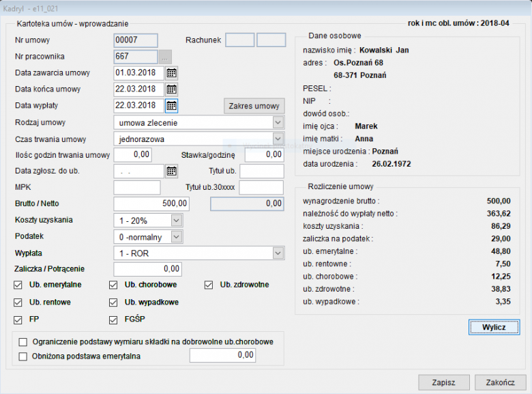
Task: Open calendar for Data zgłosz. do ub.
Action: pos(171,171)
